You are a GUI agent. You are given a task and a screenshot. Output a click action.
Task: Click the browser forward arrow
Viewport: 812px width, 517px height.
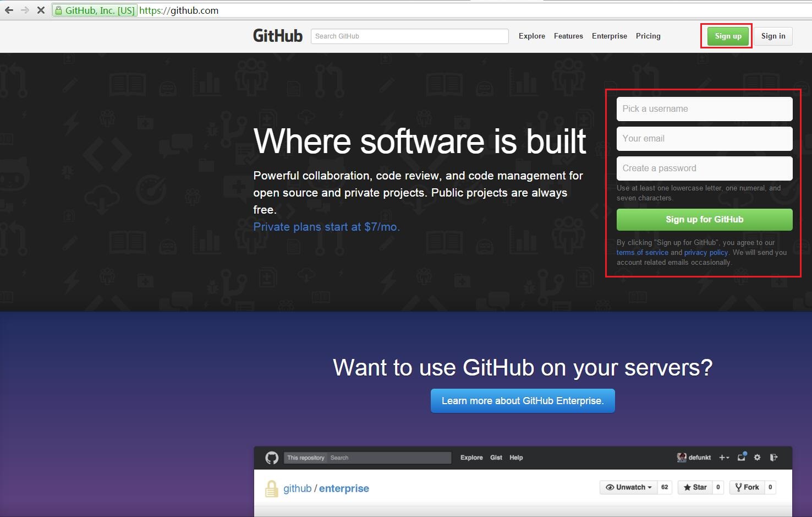pos(25,10)
